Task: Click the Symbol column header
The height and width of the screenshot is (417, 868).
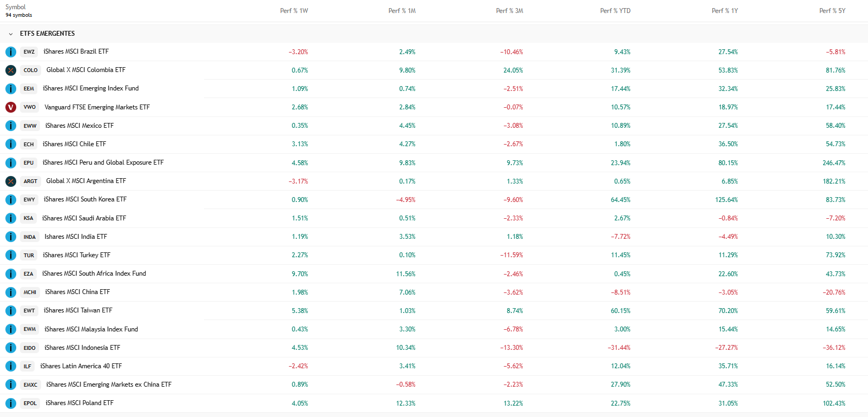Action: [16, 7]
